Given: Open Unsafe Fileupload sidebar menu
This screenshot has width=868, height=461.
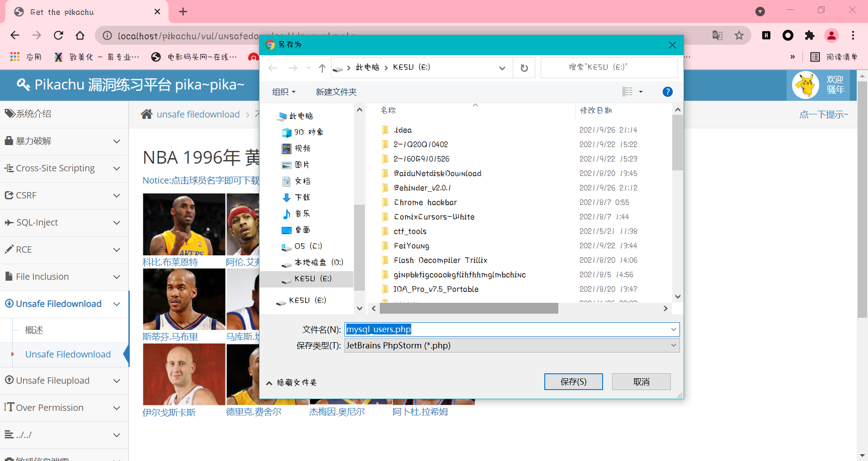Looking at the screenshot, I should coord(64,381).
